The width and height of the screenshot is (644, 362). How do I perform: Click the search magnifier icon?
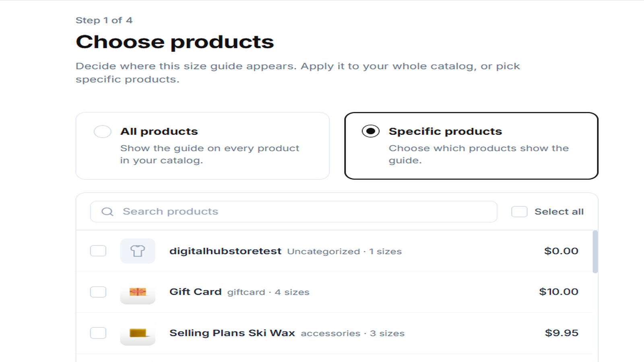107,212
